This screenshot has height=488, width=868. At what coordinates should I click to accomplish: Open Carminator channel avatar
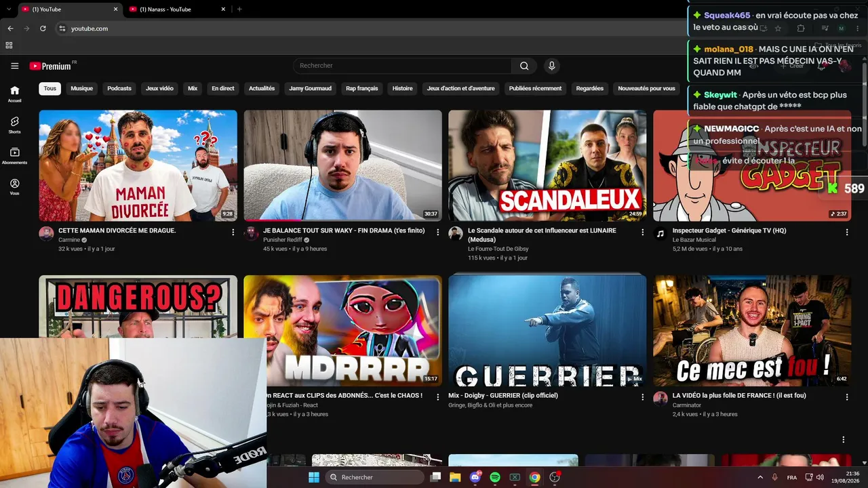[660, 398]
